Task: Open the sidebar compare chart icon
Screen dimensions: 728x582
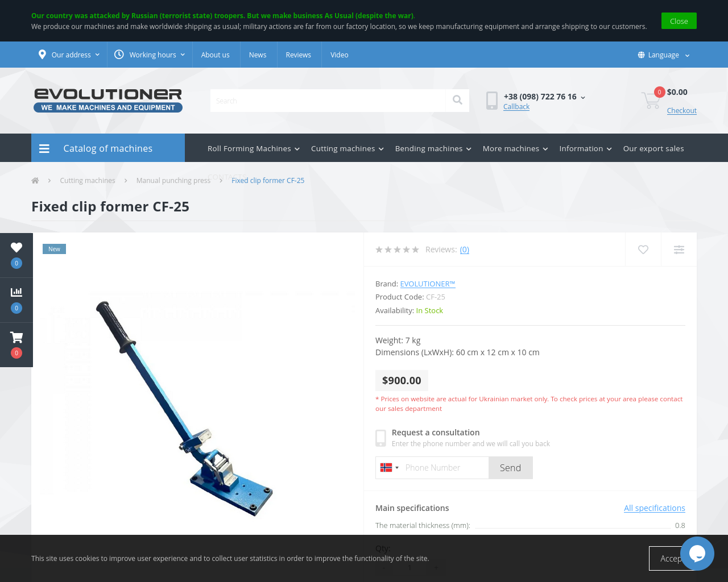Action: 16,292
